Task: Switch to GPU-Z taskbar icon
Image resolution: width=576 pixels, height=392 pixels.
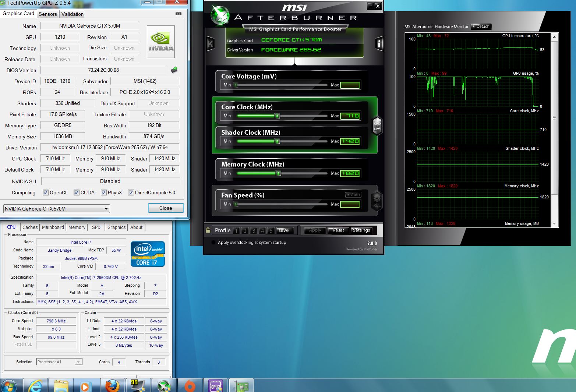Action: pyautogui.click(x=241, y=386)
